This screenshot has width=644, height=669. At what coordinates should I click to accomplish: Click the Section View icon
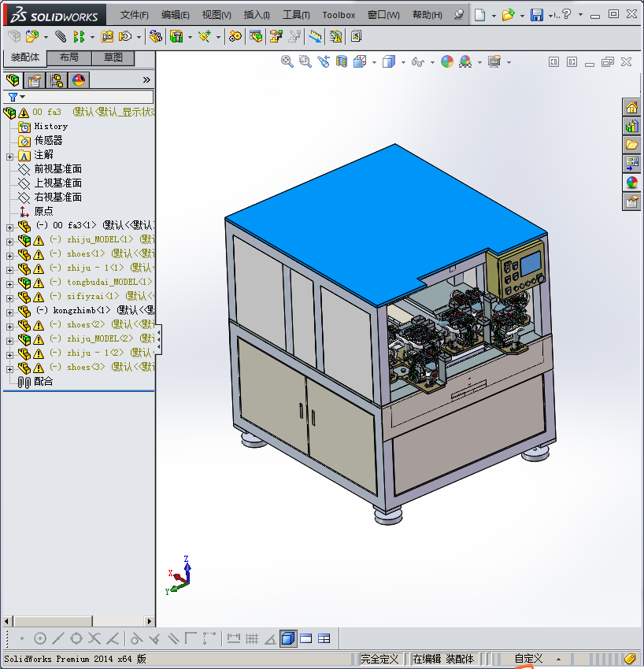(342, 62)
